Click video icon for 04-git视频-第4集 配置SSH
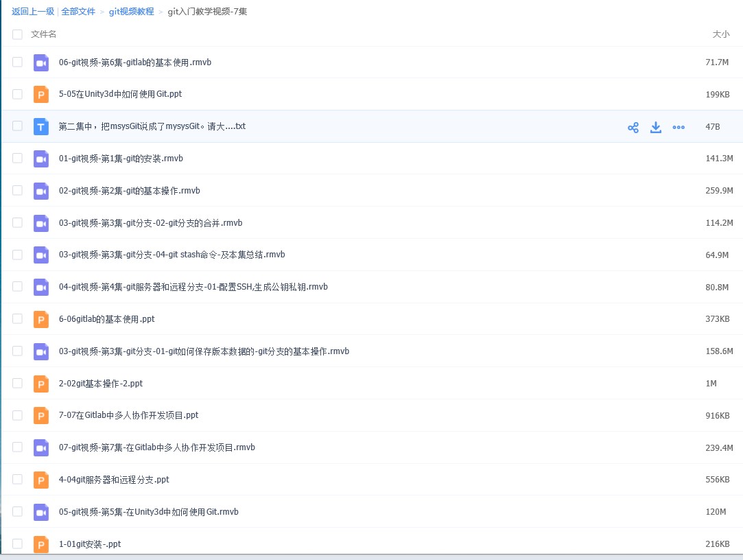743x560 pixels. [41, 288]
